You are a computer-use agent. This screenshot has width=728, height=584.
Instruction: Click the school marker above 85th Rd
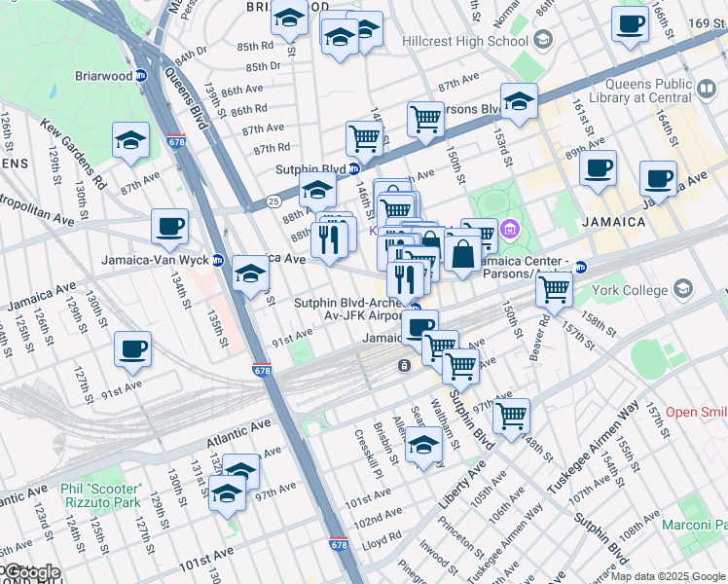tap(289, 20)
